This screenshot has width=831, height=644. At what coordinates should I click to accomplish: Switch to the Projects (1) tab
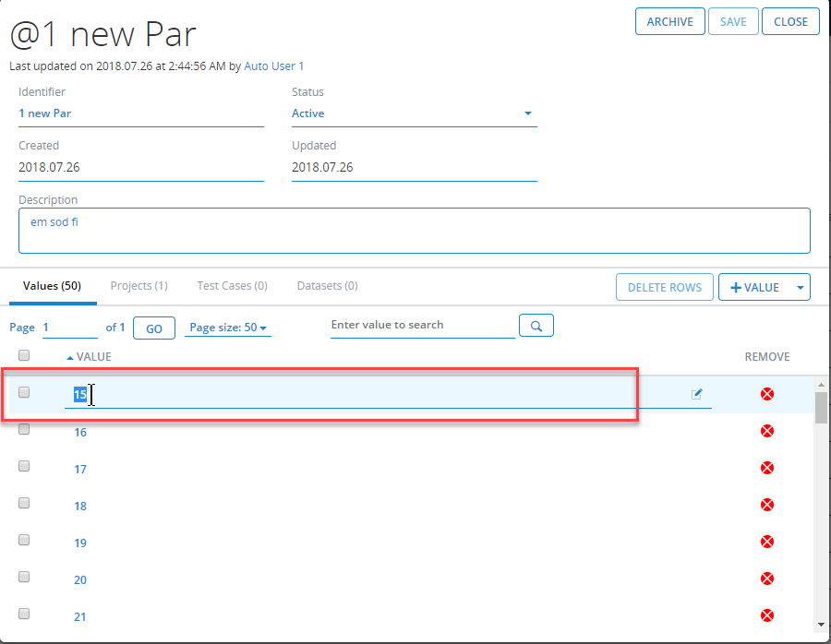tap(138, 286)
